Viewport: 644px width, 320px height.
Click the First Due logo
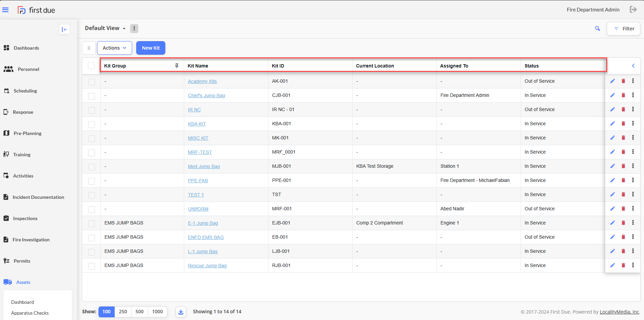pyautogui.click(x=36, y=10)
